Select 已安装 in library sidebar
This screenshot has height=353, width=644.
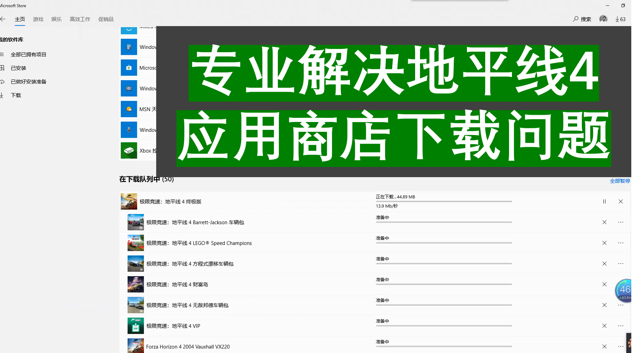pos(18,68)
